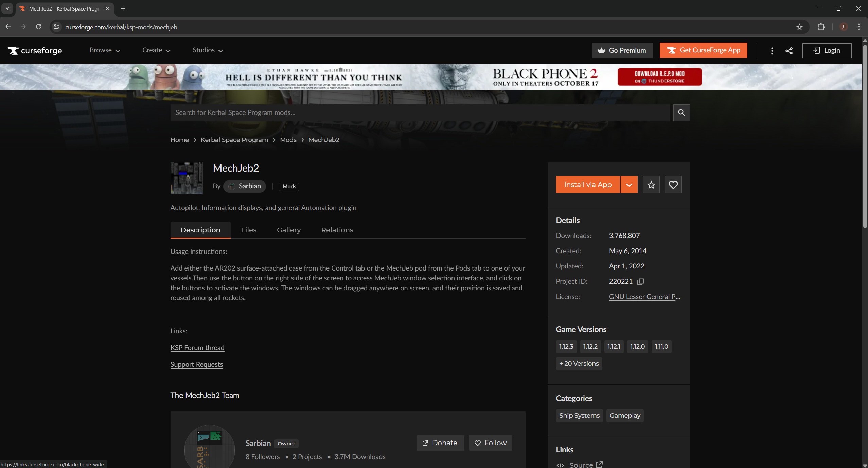The width and height of the screenshot is (868, 468).
Task: Expand the Create menu
Action: click(x=156, y=50)
